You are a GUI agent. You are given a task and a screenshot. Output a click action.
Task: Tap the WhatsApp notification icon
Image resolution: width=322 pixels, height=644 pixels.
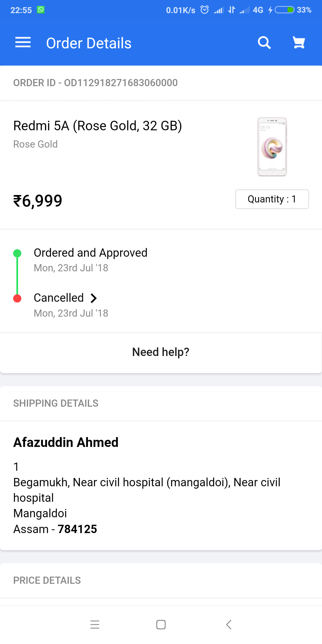pyautogui.click(x=41, y=10)
